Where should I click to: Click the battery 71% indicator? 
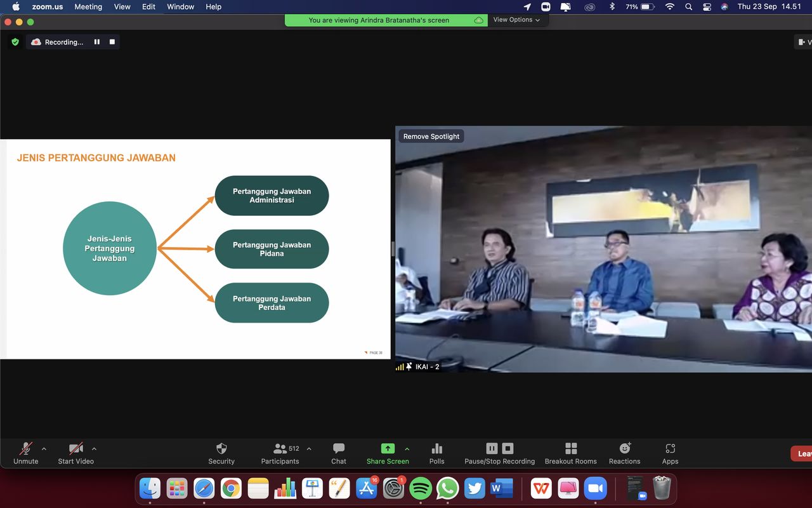(x=640, y=6)
